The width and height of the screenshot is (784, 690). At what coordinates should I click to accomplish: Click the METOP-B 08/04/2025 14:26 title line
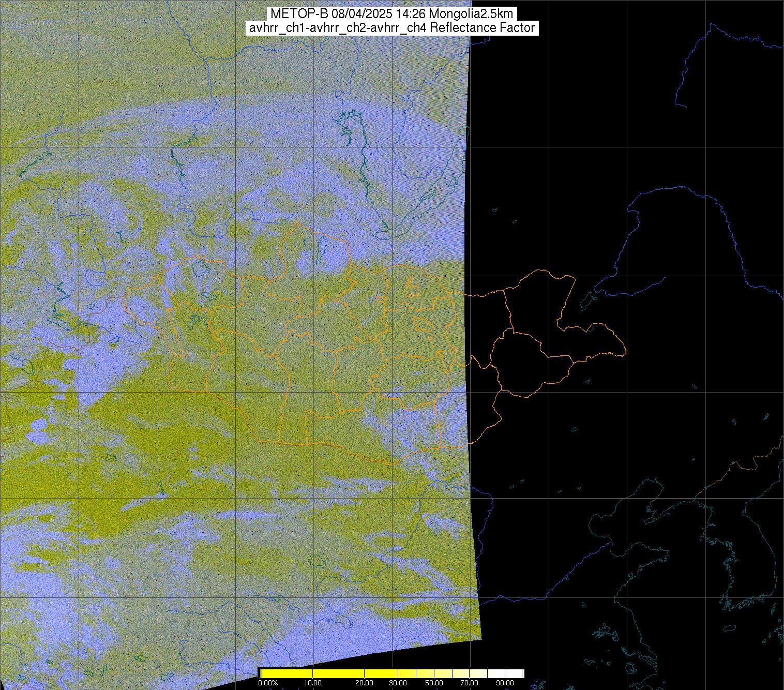point(392,13)
